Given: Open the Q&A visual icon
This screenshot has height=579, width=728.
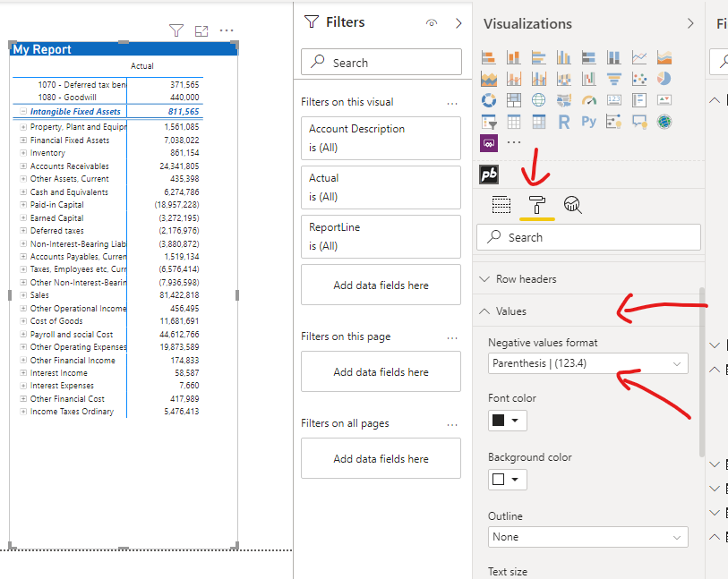Looking at the screenshot, I should click(639, 123).
